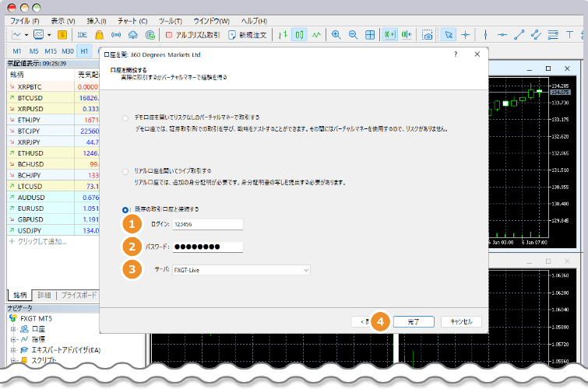Image resolution: width=588 pixels, height=389 pixels.
Task: Open the サーバ FXGT-Live dropdown
Action: click(241, 270)
